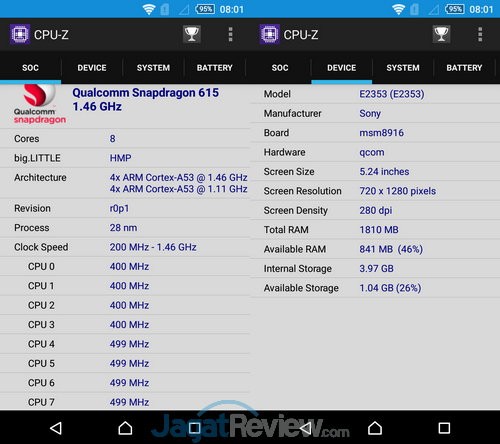The width and height of the screenshot is (500, 444).
Task: Tap Android home button in left screen
Action: coord(125,428)
